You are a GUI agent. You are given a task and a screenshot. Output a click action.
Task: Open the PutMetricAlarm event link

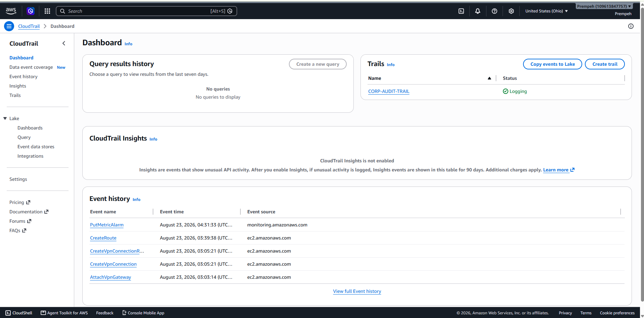click(107, 225)
